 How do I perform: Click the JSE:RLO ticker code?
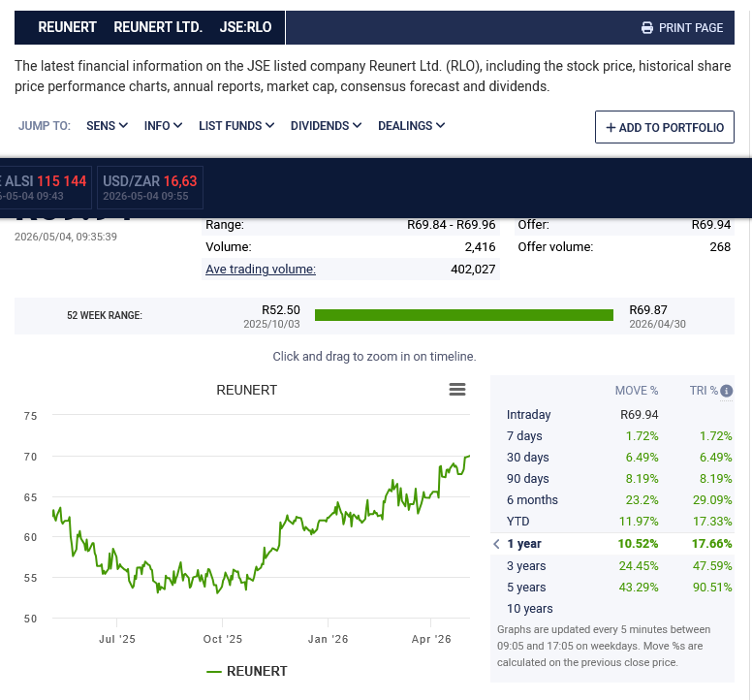click(x=245, y=27)
